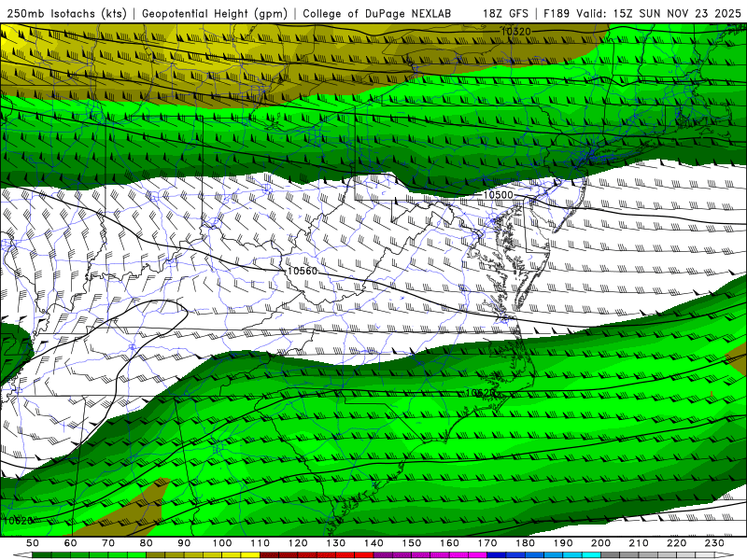Click the dark gray swatch just above 200
747x560 pixels.
tap(611, 555)
